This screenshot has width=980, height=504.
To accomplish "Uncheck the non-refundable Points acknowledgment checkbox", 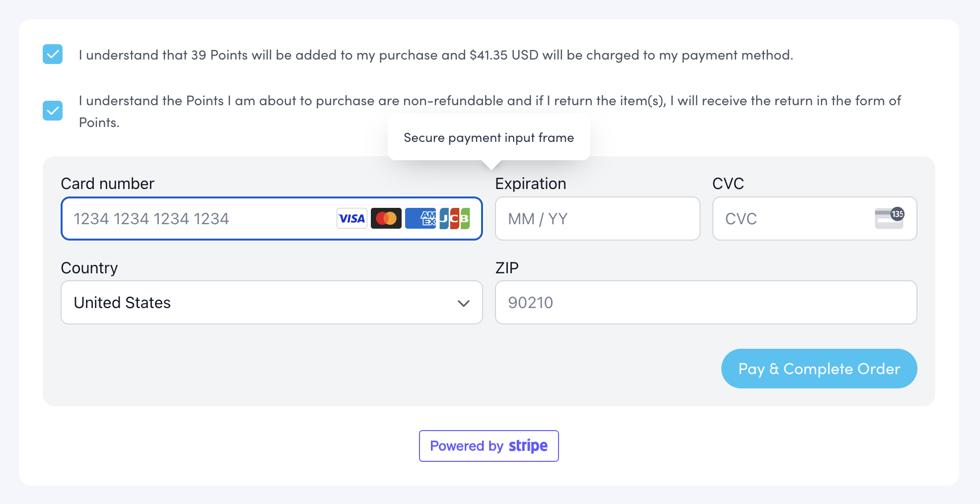I will tap(53, 111).
